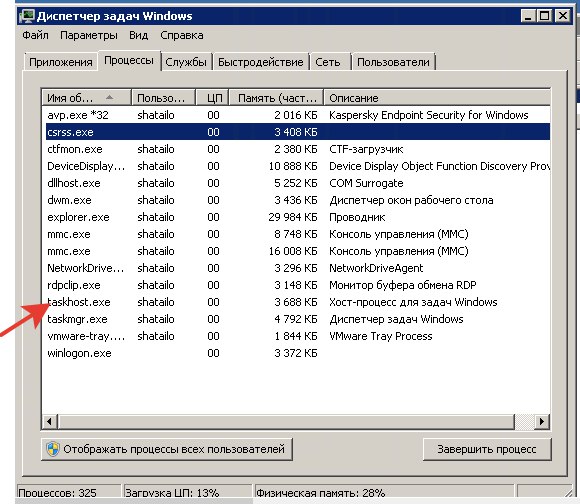Viewport: 580px width, 504px height.
Task: Click the horizontal scrollbar left arrow
Action: 49,421
